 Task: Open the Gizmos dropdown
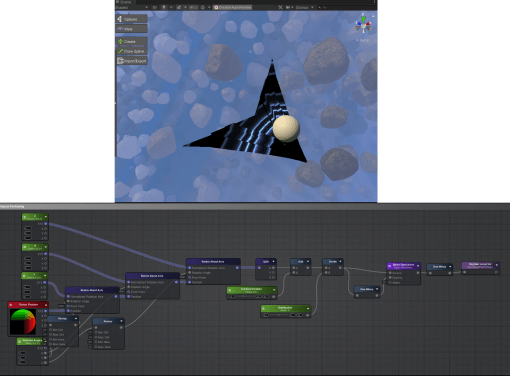click(304, 7)
